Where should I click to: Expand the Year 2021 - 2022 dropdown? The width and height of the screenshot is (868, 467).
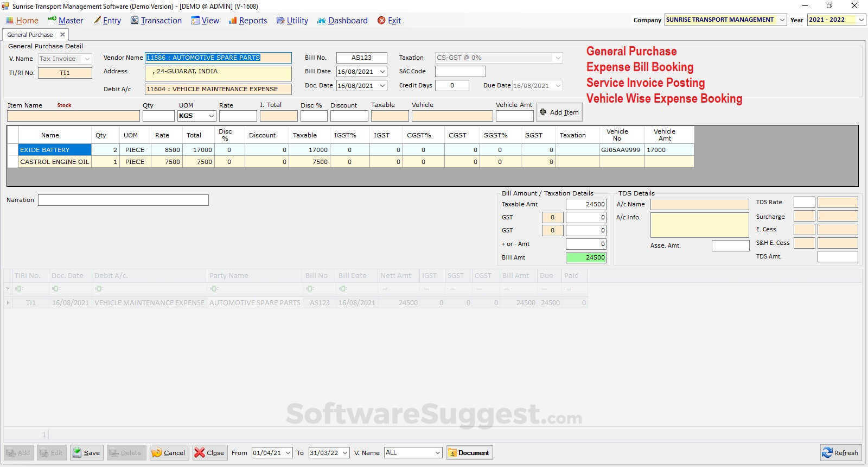861,20
